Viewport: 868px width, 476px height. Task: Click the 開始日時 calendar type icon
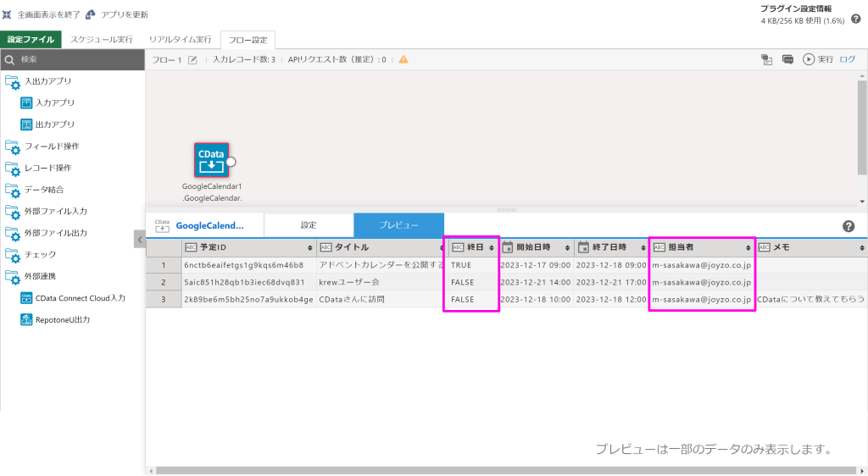(507, 247)
